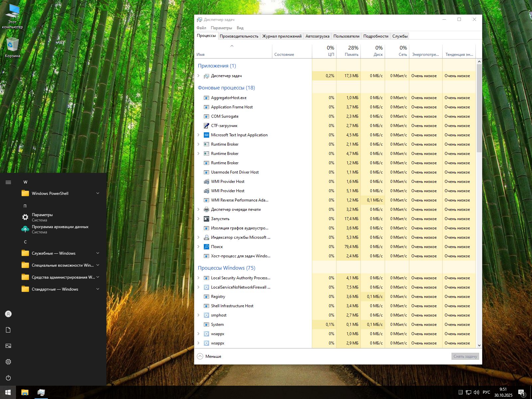Open File Explorer from the taskbar
This screenshot has height=399, width=532.
pyautogui.click(x=25, y=392)
